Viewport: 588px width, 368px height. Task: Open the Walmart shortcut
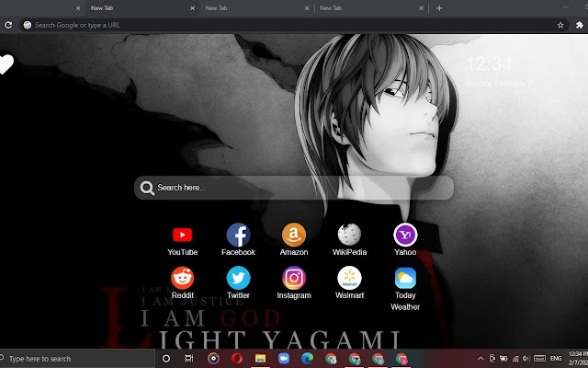[349, 282]
